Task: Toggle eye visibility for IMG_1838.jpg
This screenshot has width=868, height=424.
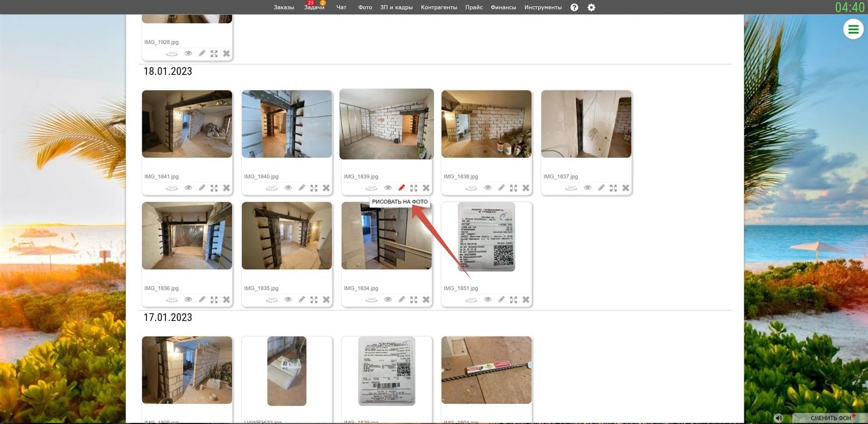Action: pos(488,188)
